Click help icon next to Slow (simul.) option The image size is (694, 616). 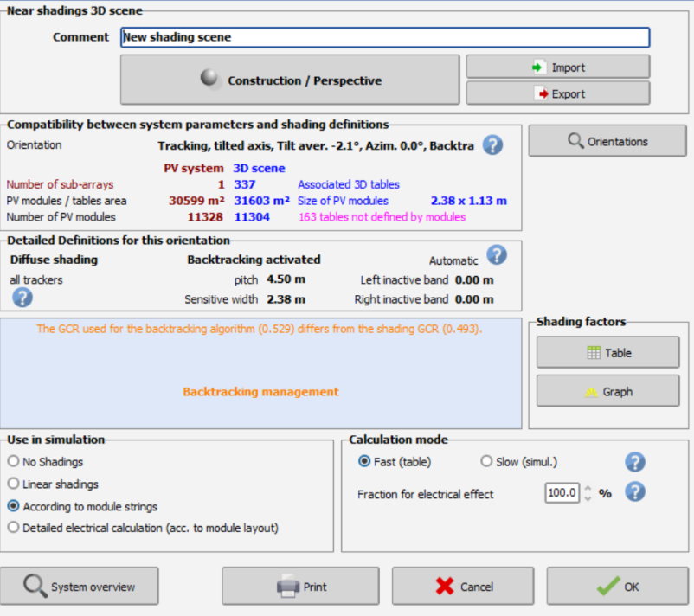tap(635, 462)
